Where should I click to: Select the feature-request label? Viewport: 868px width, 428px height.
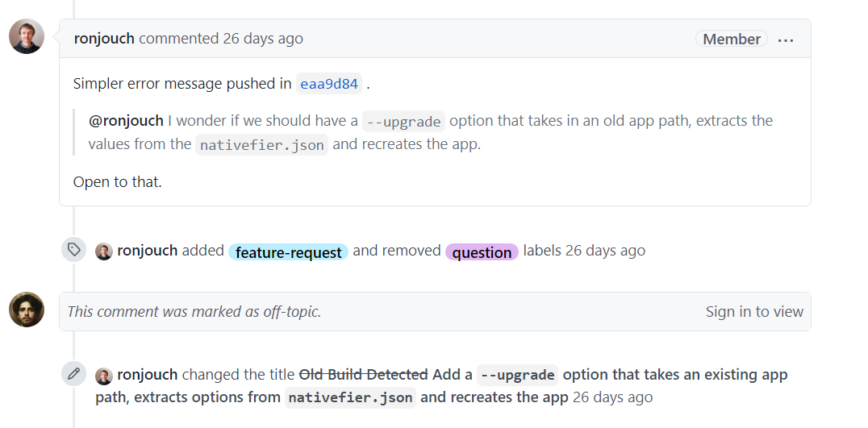tap(288, 252)
